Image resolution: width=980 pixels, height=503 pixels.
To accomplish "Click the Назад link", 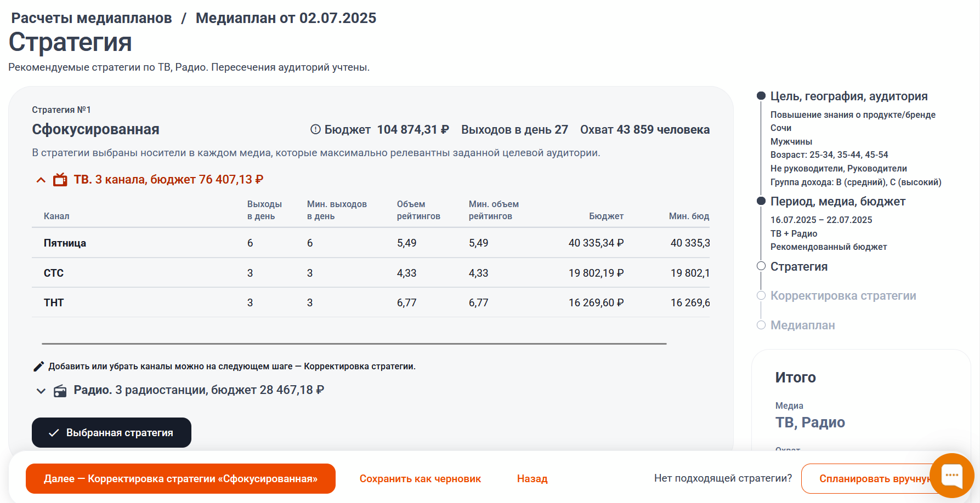I will coord(532,479).
